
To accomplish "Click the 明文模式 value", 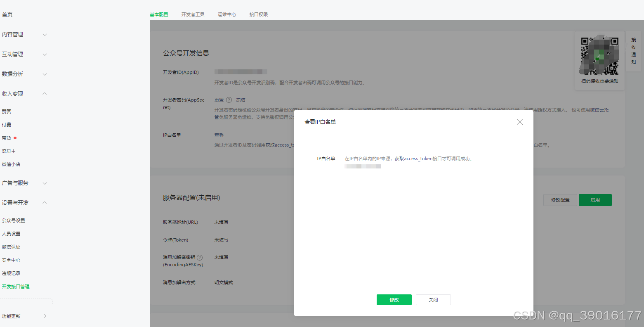I will (x=224, y=283).
